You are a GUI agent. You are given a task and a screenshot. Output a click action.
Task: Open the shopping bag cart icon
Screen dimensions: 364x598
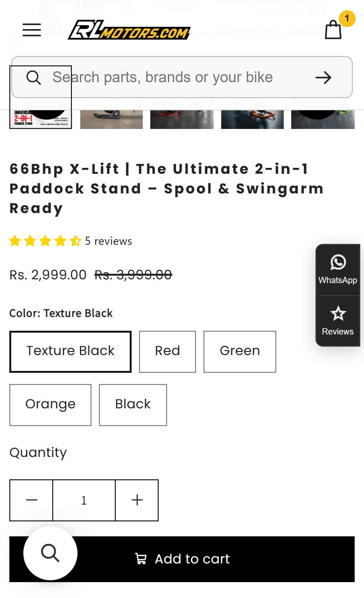tap(333, 30)
